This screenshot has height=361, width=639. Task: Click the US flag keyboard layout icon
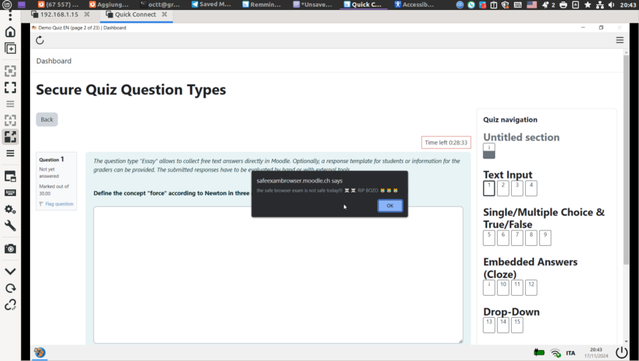[x=532, y=5]
